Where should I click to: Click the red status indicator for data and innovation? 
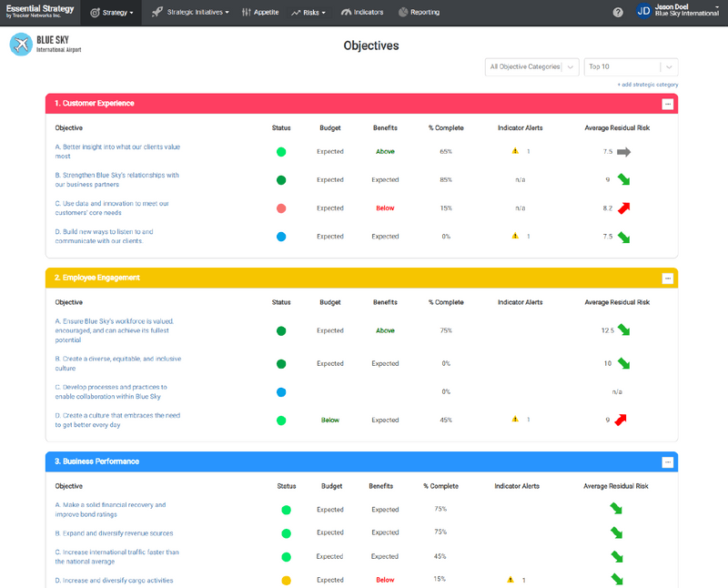click(x=281, y=208)
